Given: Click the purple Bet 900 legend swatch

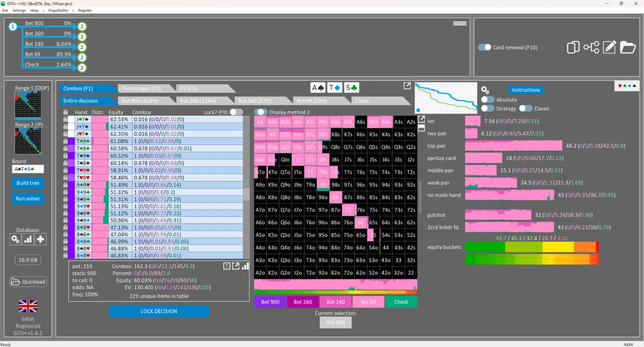Looking at the screenshot, I should [x=270, y=302].
